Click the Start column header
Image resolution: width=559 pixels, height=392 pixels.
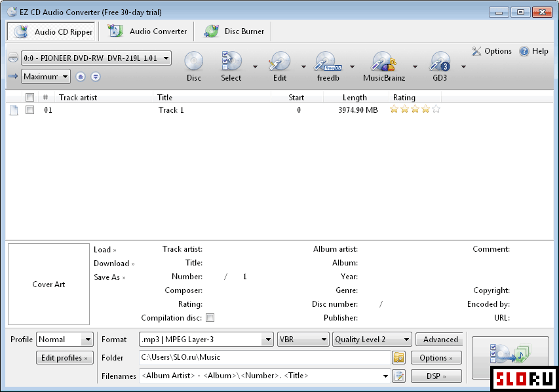[298, 98]
